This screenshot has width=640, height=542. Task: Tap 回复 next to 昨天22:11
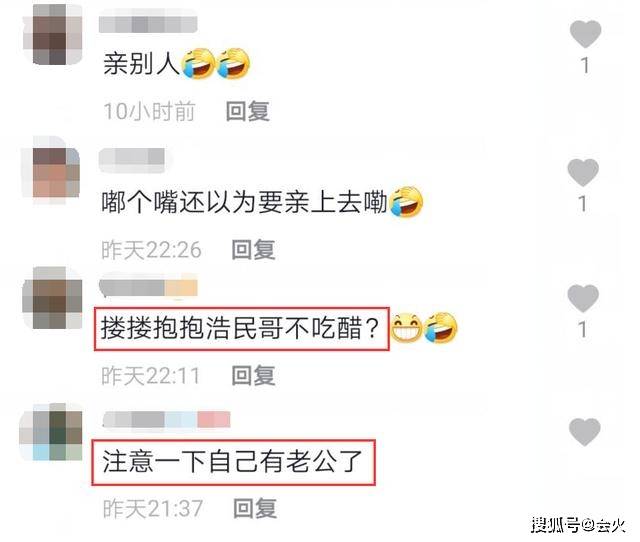tap(253, 375)
